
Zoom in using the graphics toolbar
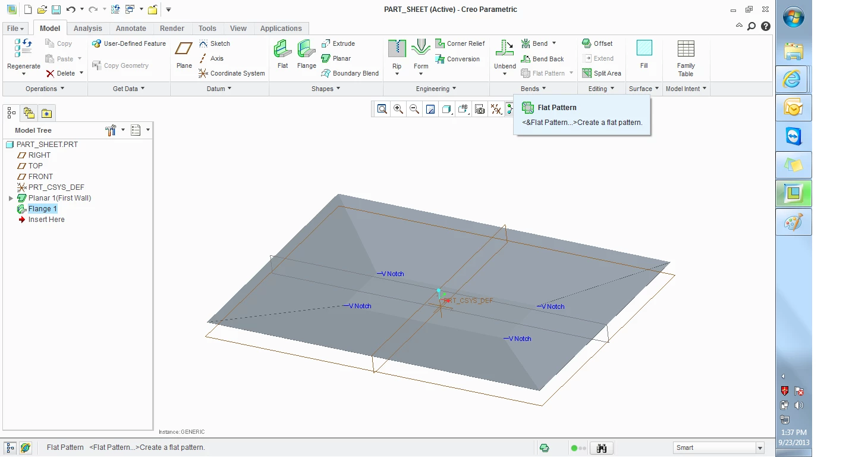click(x=398, y=109)
